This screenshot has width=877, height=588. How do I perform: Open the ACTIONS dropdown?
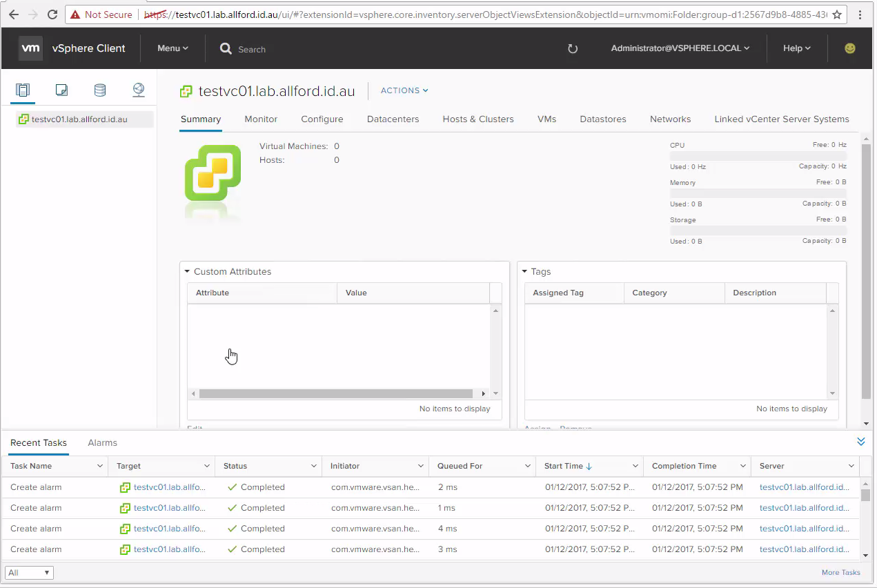(404, 90)
